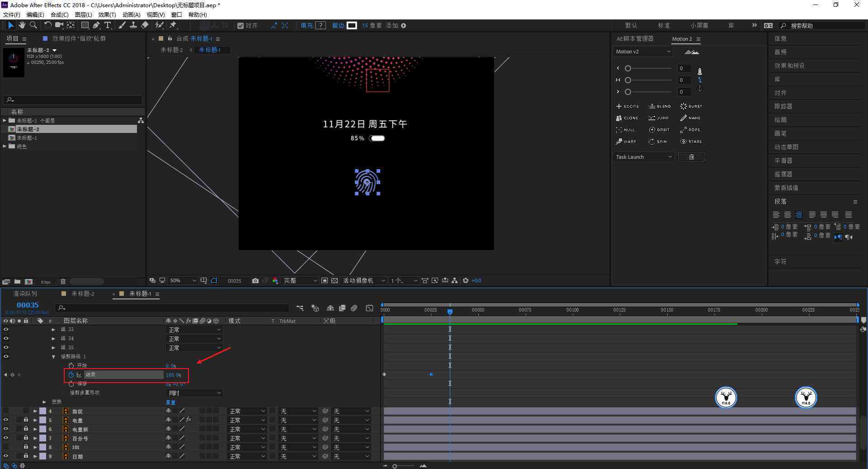Select the Rectangle shape tool
The height and width of the screenshot is (469, 868).
point(85,25)
